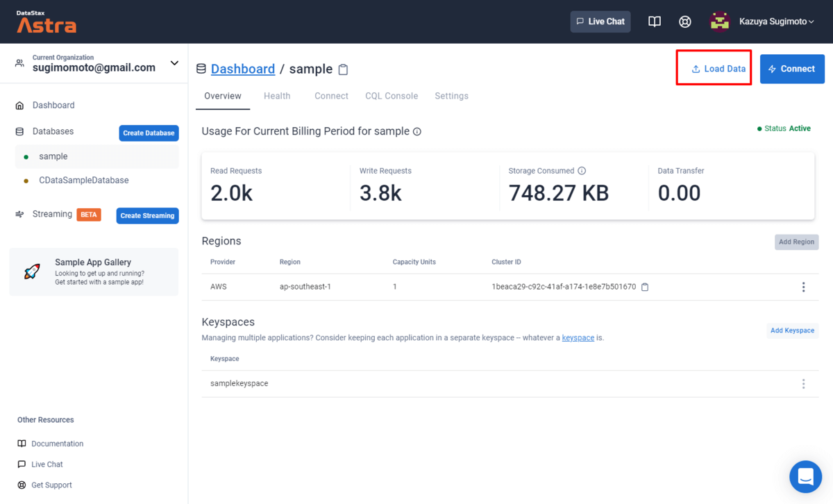The image size is (833, 504).
Task: Click the Live Chat icon in Other Resources
Action: [22, 464]
